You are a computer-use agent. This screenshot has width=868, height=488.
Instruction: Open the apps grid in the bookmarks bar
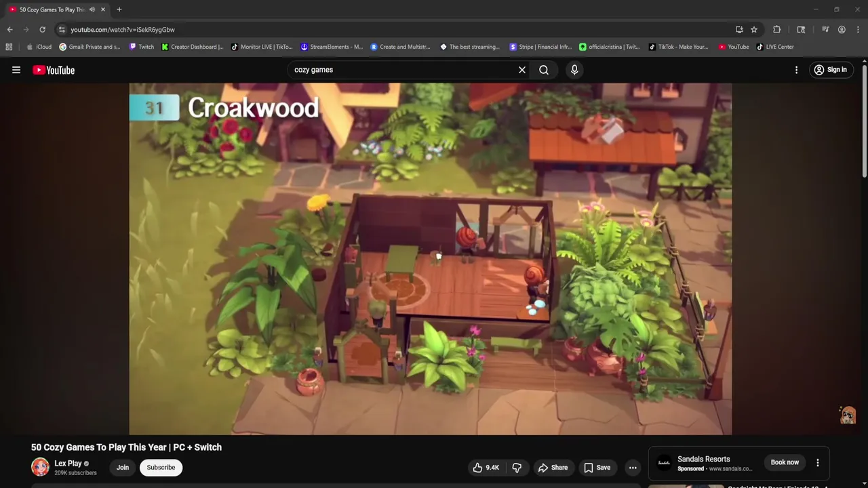pos(9,47)
